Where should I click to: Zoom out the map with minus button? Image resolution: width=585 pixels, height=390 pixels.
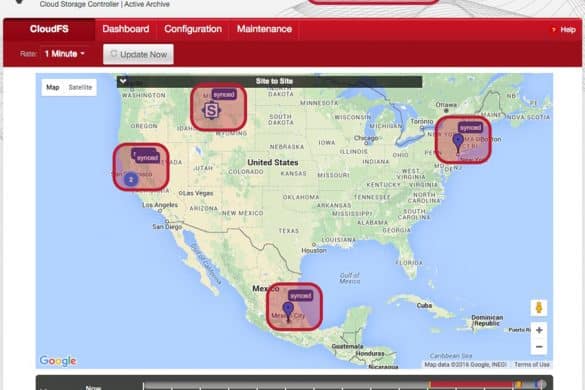tap(539, 347)
